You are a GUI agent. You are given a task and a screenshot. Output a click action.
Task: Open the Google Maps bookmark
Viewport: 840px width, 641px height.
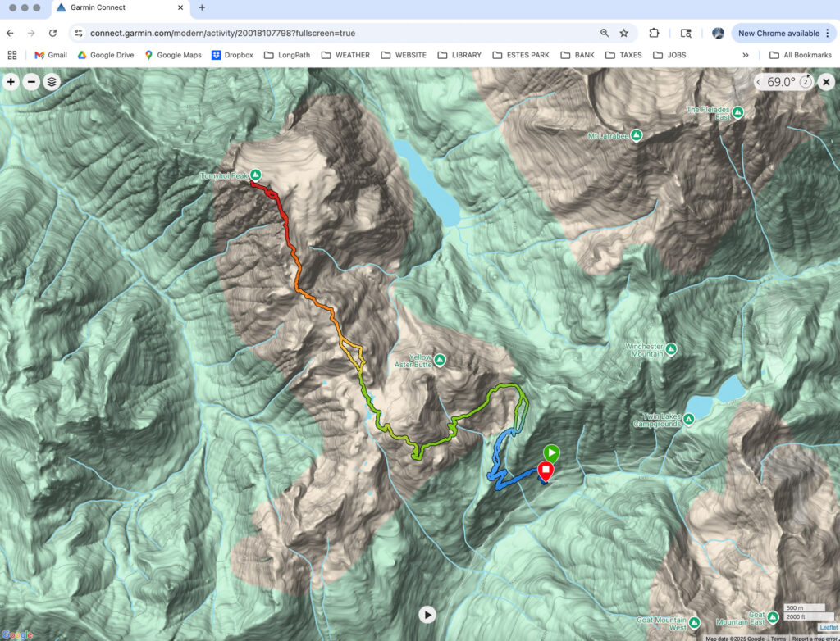(x=172, y=55)
